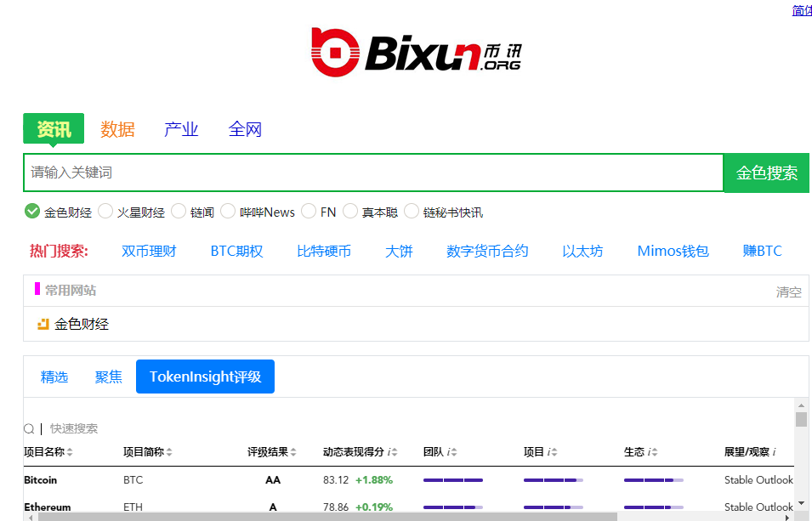Click Ethereum score value 78.86
The height and width of the screenshot is (521, 812).
click(x=336, y=507)
